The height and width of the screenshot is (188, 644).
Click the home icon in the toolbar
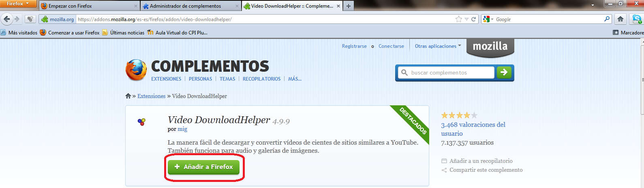coord(620,19)
